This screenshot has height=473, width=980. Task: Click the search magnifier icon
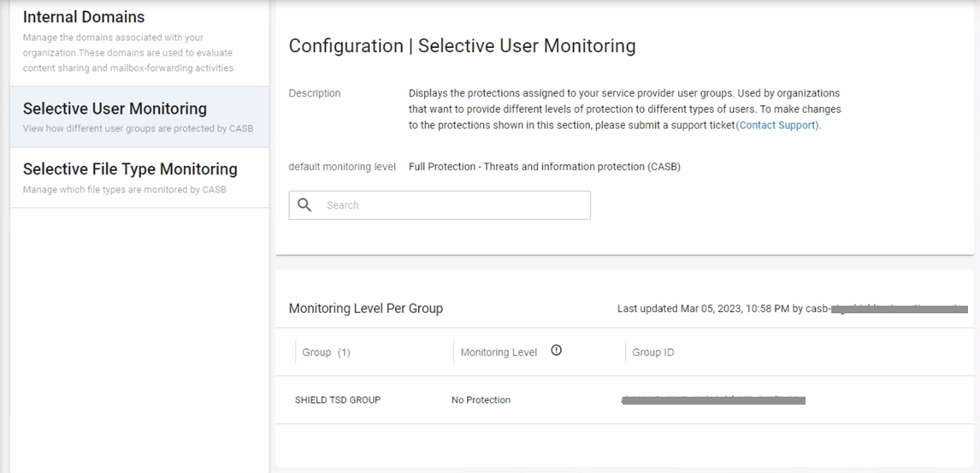click(x=304, y=205)
